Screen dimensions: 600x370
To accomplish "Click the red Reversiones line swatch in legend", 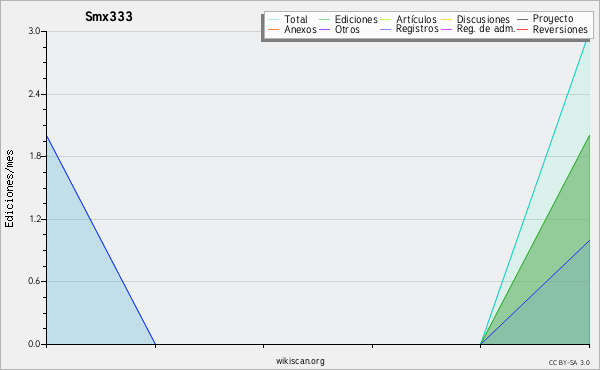I will (x=522, y=29).
